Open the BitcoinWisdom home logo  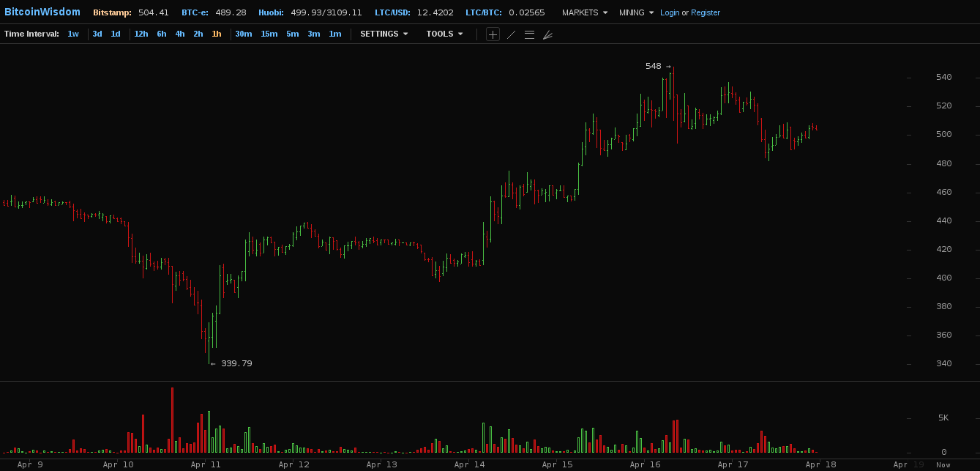click(x=42, y=12)
